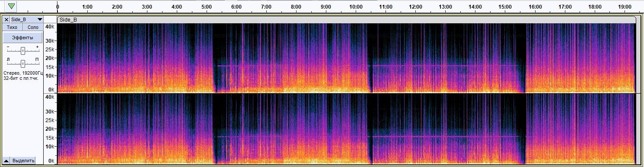Close the Side_B track with the X button
The height and width of the screenshot is (167, 644).
pos(6,20)
